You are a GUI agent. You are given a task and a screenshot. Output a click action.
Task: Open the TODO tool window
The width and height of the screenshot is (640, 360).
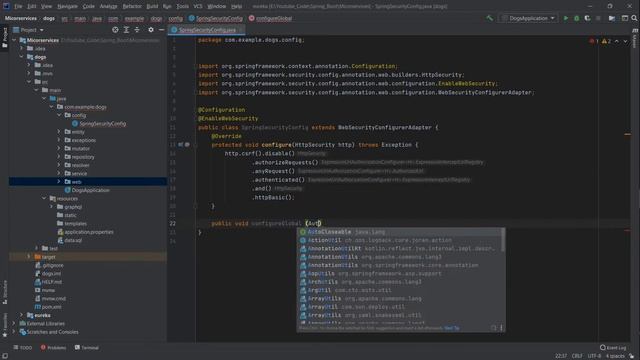tap(23, 348)
